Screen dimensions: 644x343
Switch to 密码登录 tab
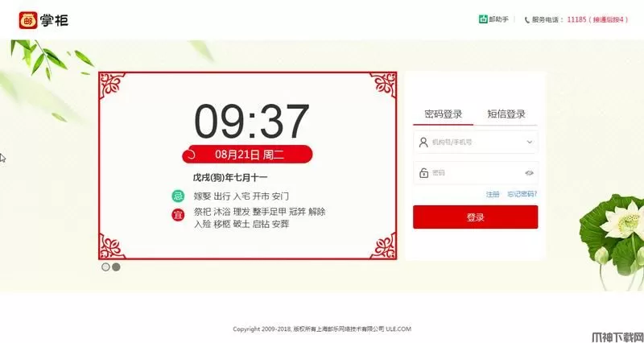(x=444, y=114)
